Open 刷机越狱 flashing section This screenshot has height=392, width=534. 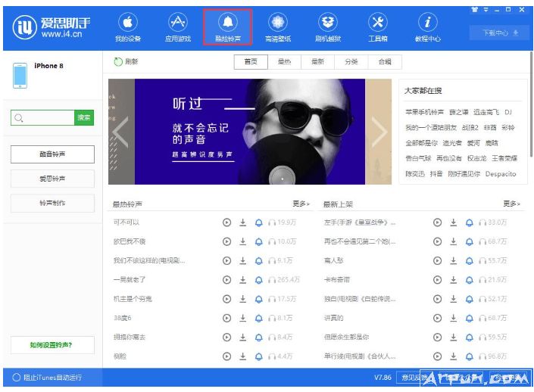coord(328,28)
